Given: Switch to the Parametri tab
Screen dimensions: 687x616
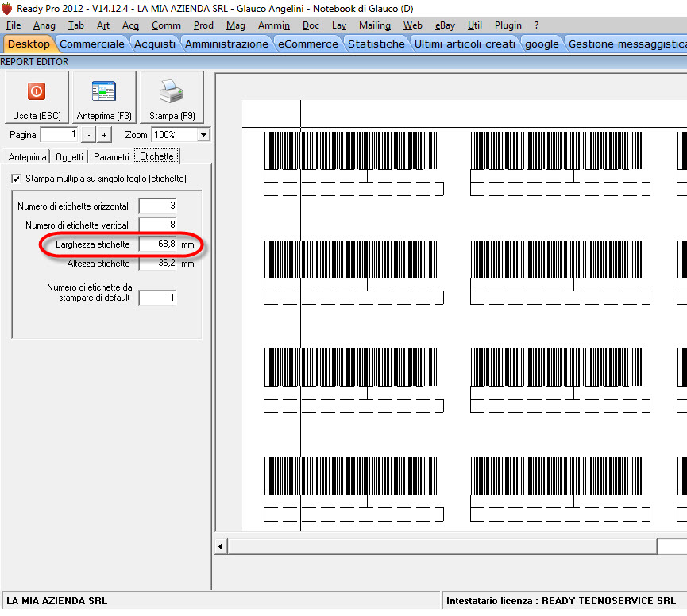Looking at the screenshot, I should tap(111, 156).
